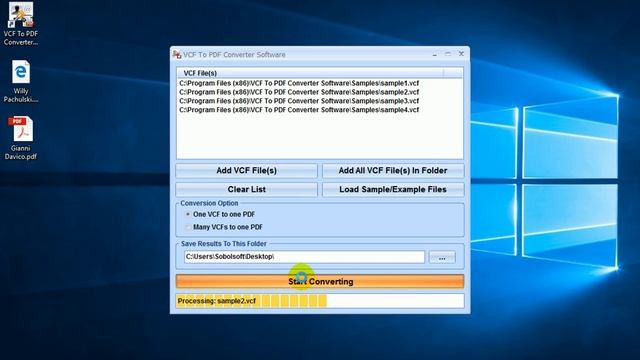Choose Many VCFs to one PDF option
The width and height of the screenshot is (640, 360).
[x=224, y=227]
